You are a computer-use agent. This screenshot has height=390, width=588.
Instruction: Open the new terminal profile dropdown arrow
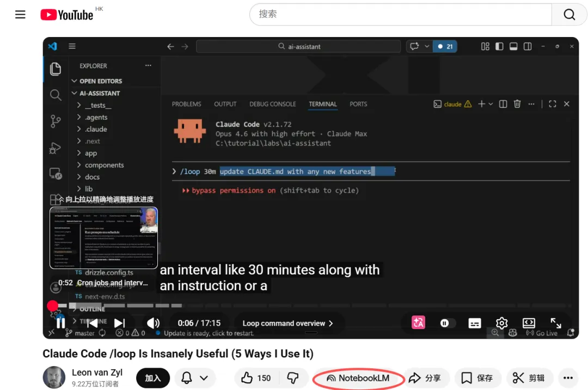point(491,104)
